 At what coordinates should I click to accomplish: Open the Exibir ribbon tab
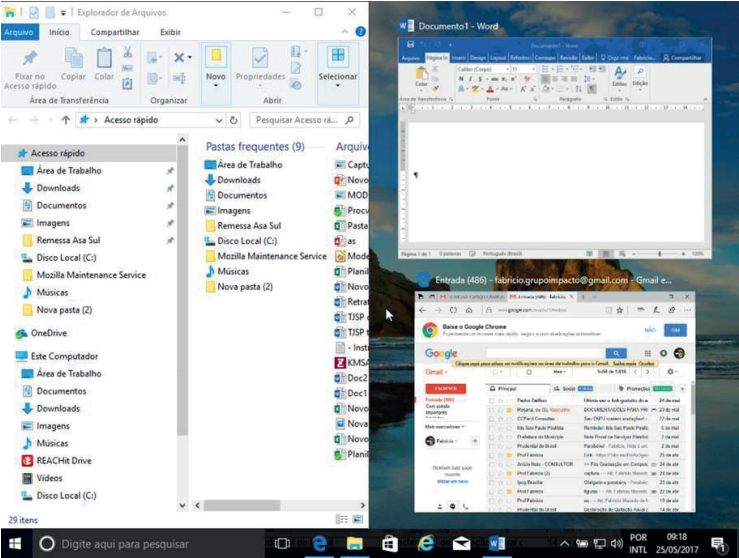(171, 32)
